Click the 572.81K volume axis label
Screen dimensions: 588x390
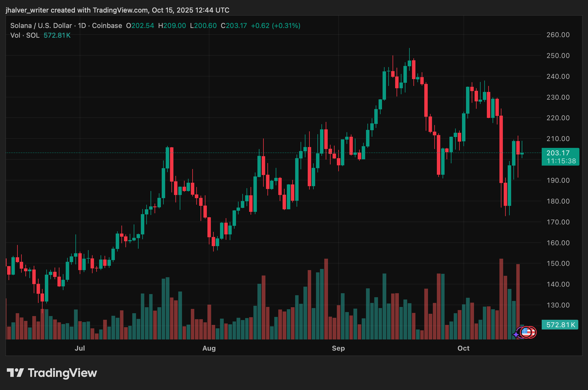point(560,325)
